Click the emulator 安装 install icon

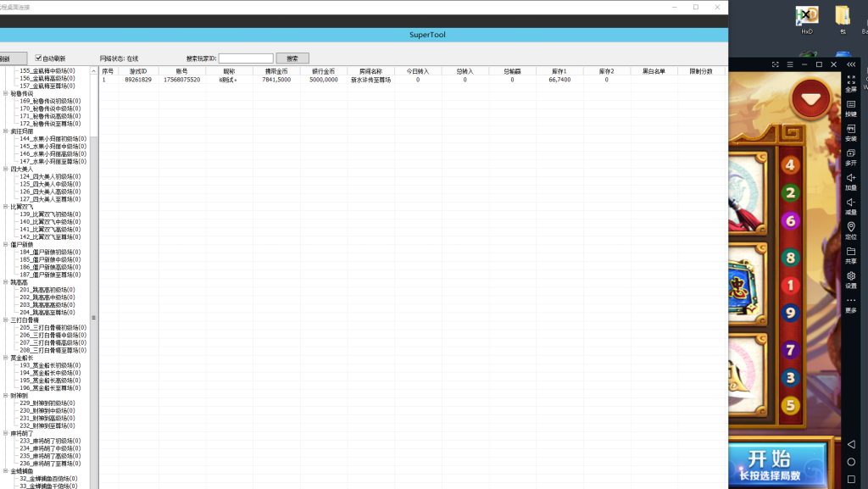[x=851, y=128]
